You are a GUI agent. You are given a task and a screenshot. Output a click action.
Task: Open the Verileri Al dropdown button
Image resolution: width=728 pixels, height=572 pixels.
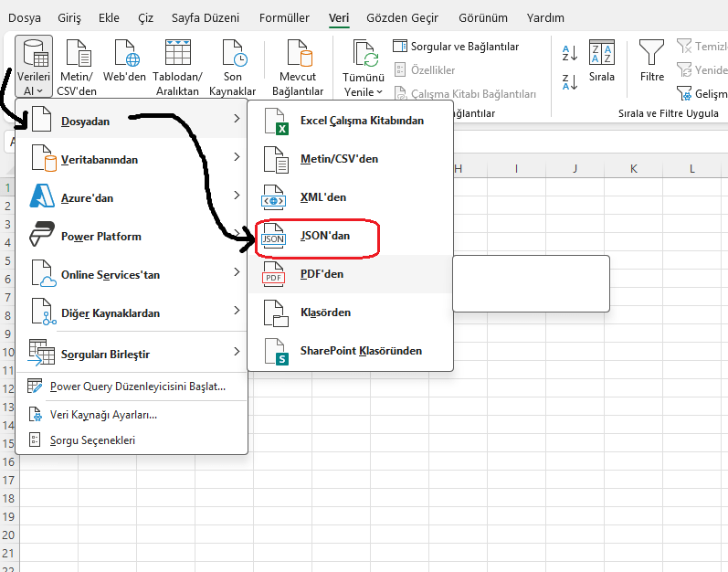34,67
